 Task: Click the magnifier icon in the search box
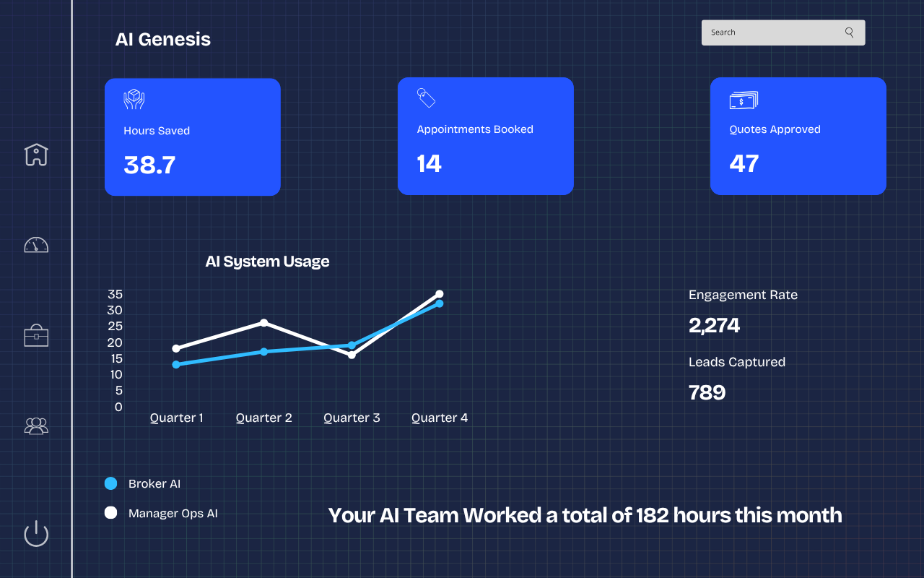[x=850, y=32]
